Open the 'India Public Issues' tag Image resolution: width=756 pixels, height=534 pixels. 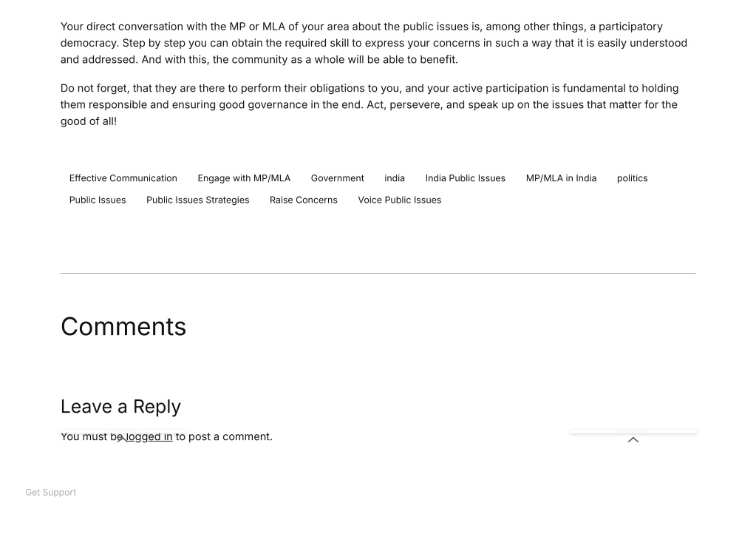[466, 178]
